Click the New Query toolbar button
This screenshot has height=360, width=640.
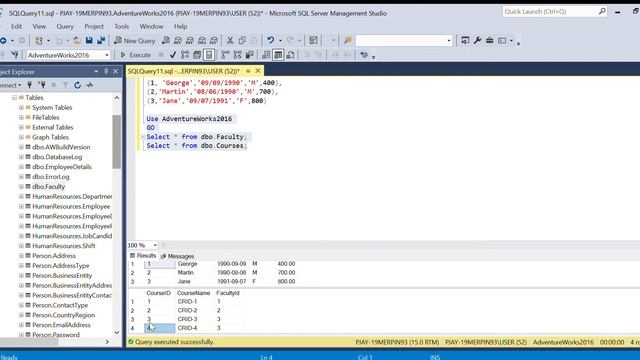pyautogui.click(x=135, y=40)
